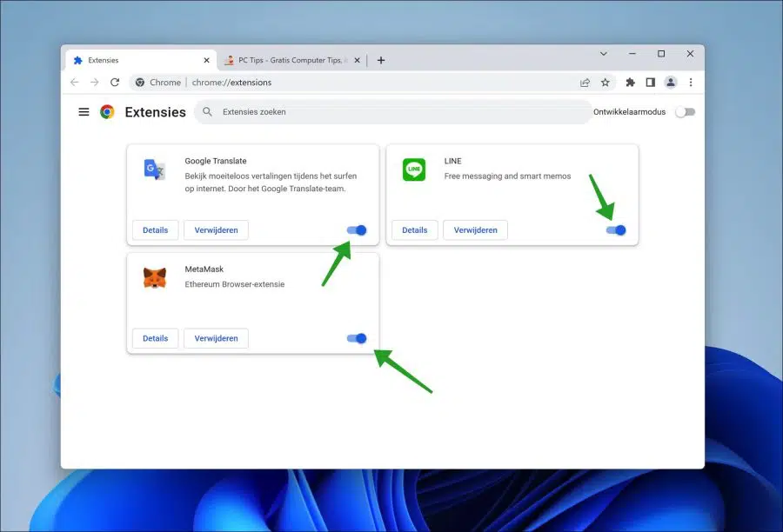Click the Chrome site info icon
Image resolution: width=783 pixels, height=532 pixels.
(x=140, y=83)
